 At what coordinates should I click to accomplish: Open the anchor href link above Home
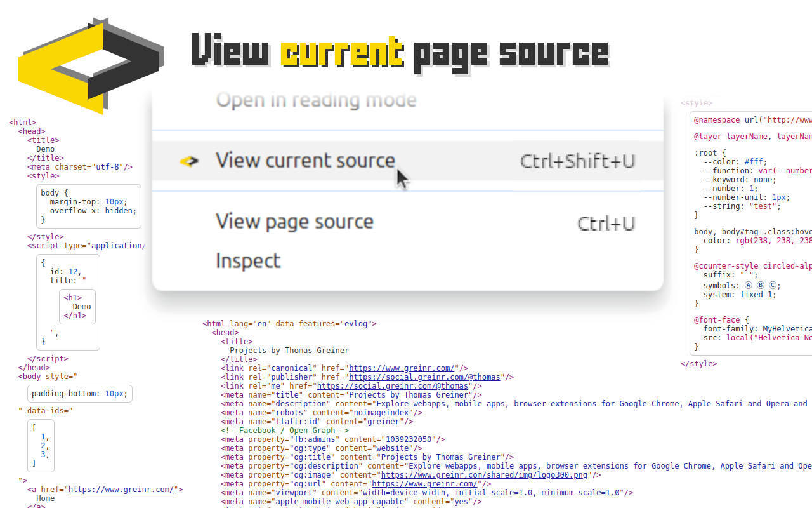[x=121, y=490]
